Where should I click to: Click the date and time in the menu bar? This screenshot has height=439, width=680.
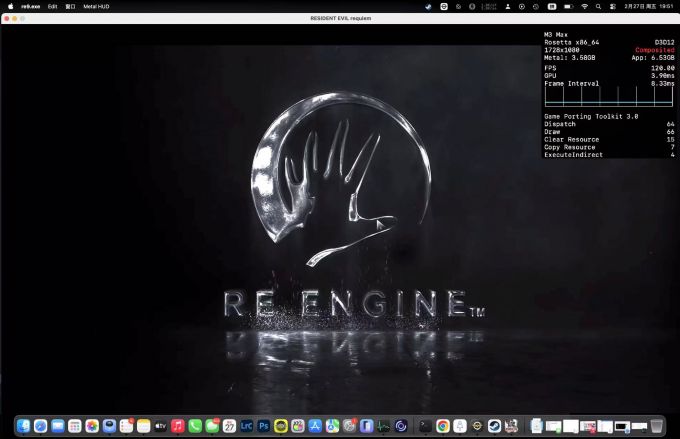[648, 7]
